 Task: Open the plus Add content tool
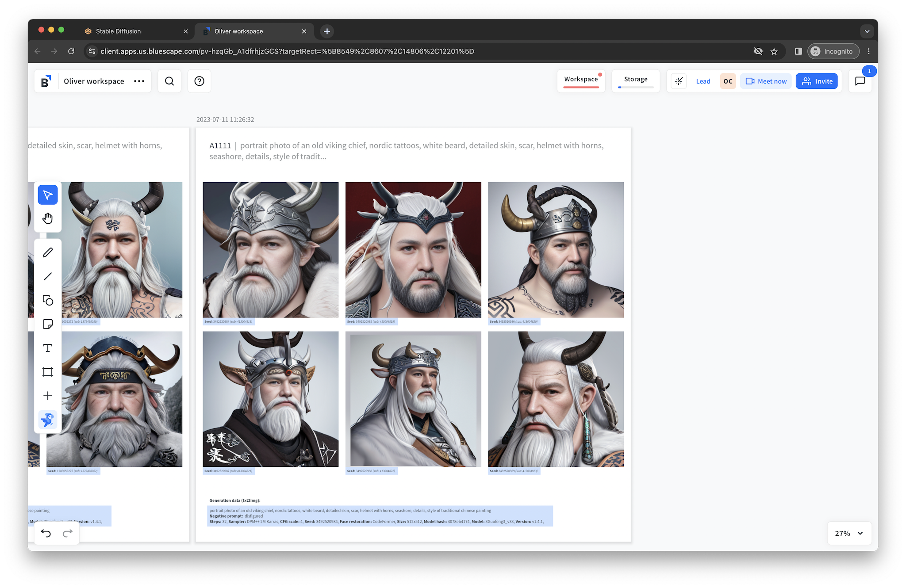48,396
